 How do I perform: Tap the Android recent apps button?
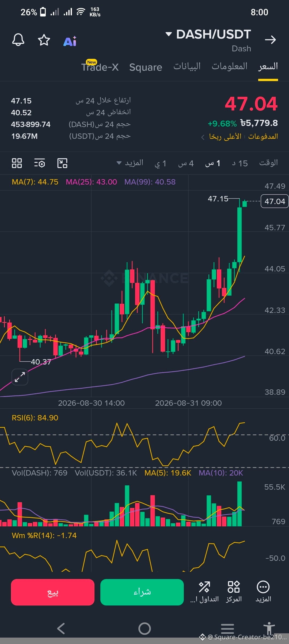pyautogui.click(x=227, y=628)
